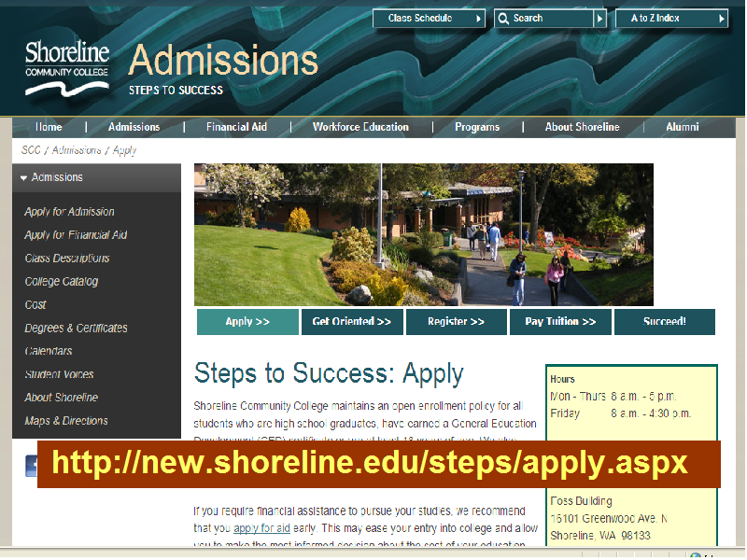Screen dimensions: 747x560
Task: Click the Apply breadcrumb item
Action: [125, 151]
